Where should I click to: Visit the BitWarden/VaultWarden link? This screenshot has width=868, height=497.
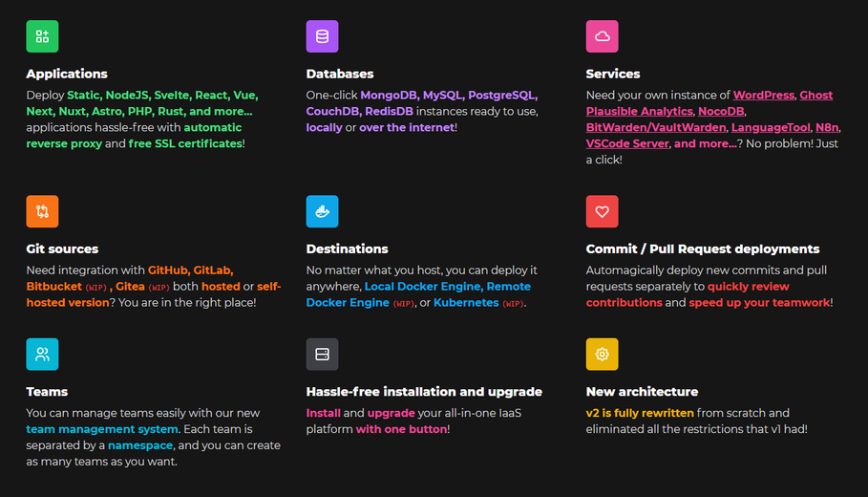click(656, 127)
